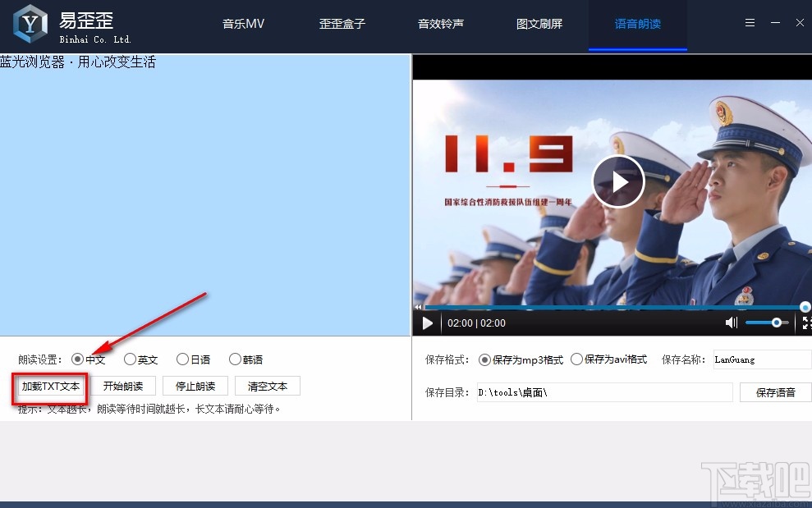Save the audio with 保存语音

click(x=775, y=392)
